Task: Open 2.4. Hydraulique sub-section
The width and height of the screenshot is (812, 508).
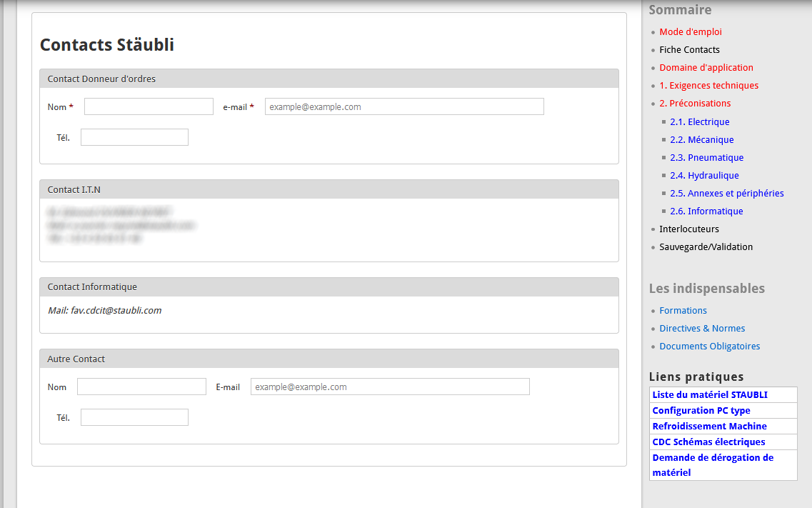Action: tap(704, 176)
